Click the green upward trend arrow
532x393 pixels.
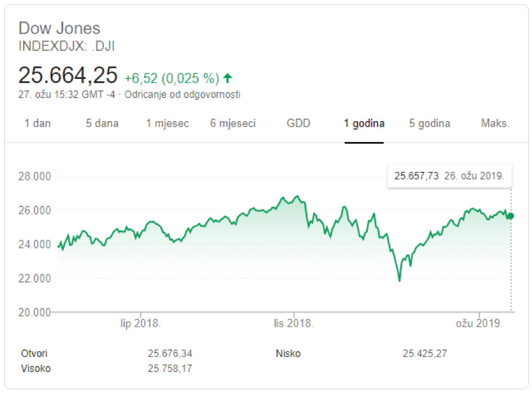click(228, 78)
